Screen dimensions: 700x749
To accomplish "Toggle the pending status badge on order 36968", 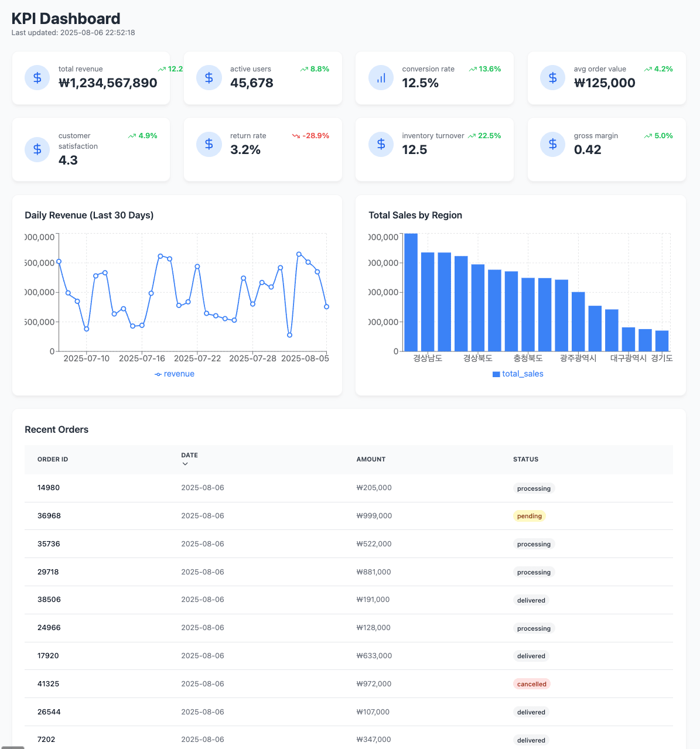I will (529, 516).
